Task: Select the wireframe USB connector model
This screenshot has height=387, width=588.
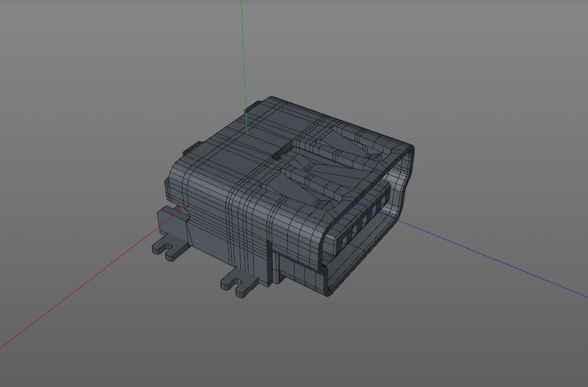Action: click(283, 197)
